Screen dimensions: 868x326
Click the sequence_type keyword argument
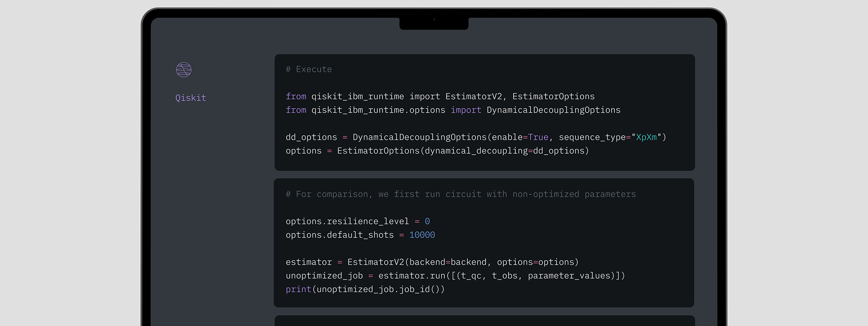pyautogui.click(x=592, y=137)
